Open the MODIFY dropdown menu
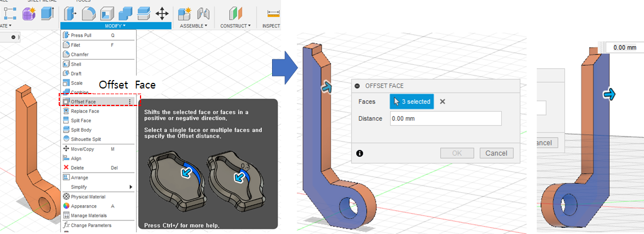 (x=115, y=25)
